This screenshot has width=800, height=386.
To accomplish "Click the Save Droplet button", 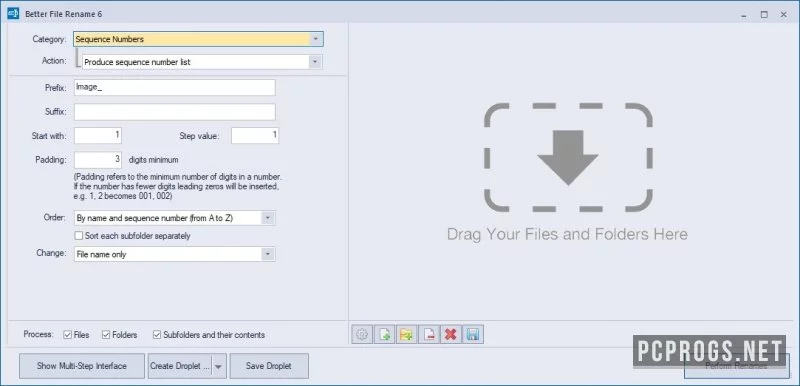I will (269, 366).
